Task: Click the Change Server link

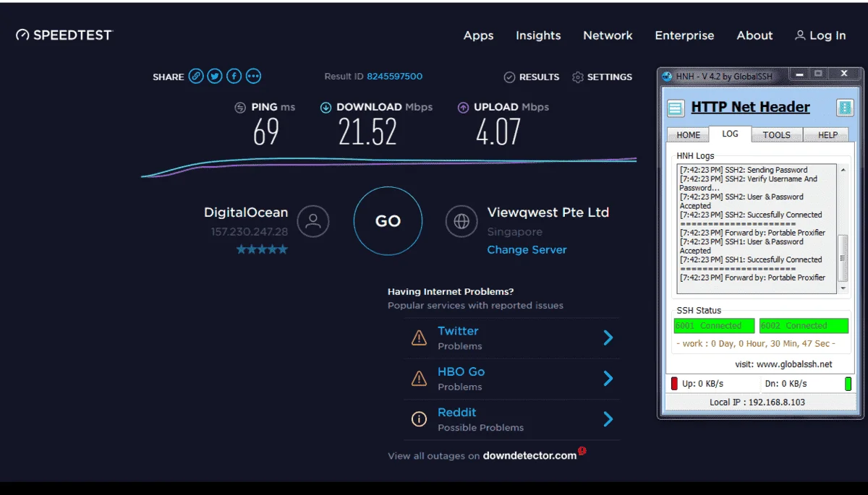Action: coord(527,250)
